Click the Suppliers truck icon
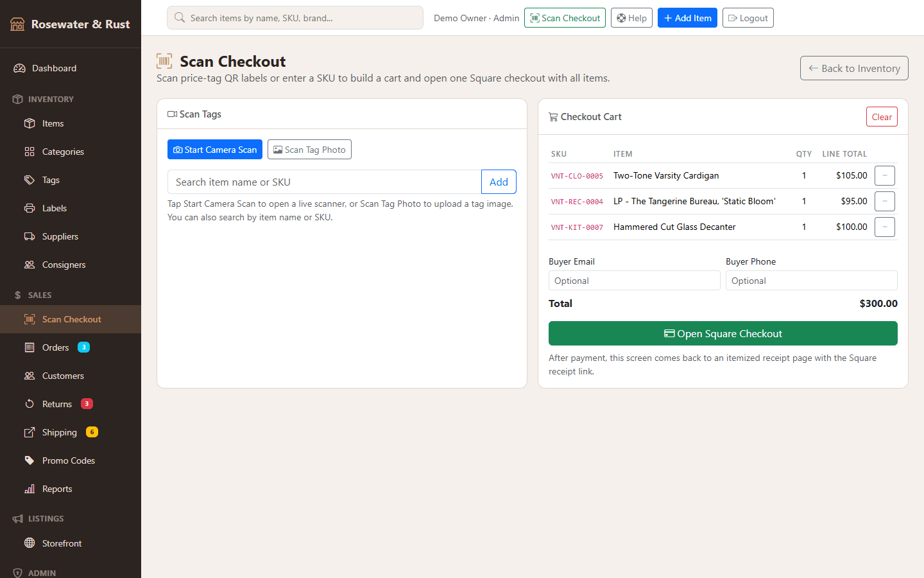 [30, 236]
